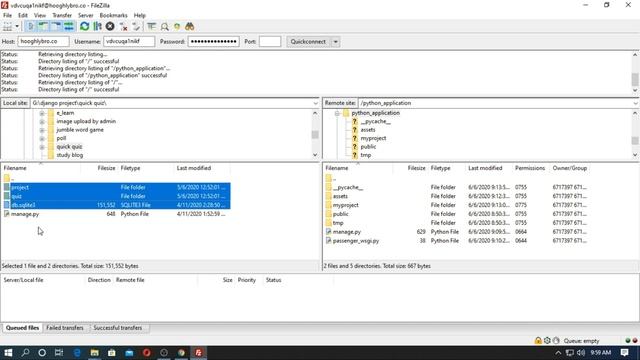Open the Site Manager icon
This screenshot has height=360, width=640.
click(7, 27)
